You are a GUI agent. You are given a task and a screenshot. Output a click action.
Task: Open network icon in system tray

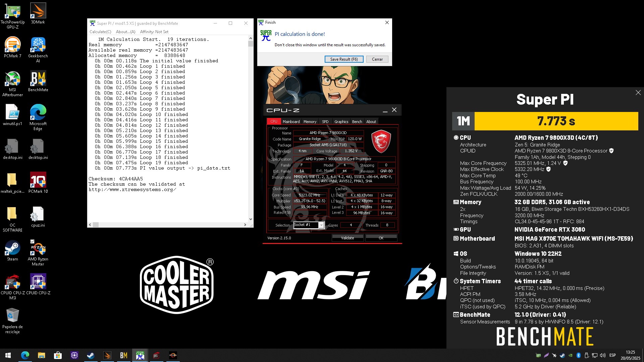tap(595, 355)
